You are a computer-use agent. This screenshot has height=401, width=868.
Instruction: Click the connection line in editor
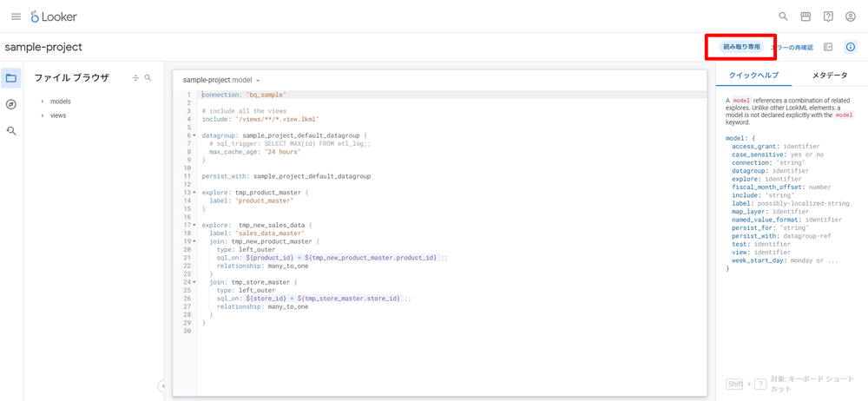pos(244,95)
